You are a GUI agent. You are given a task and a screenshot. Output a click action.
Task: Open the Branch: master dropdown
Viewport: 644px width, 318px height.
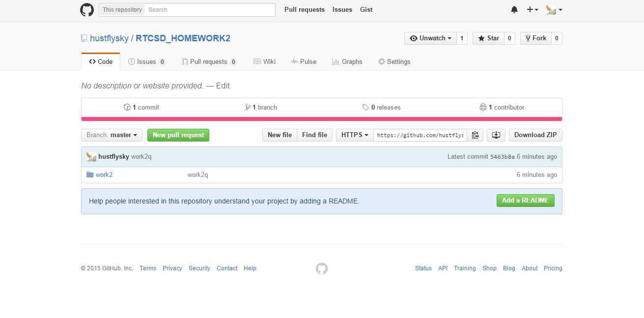(112, 135)
